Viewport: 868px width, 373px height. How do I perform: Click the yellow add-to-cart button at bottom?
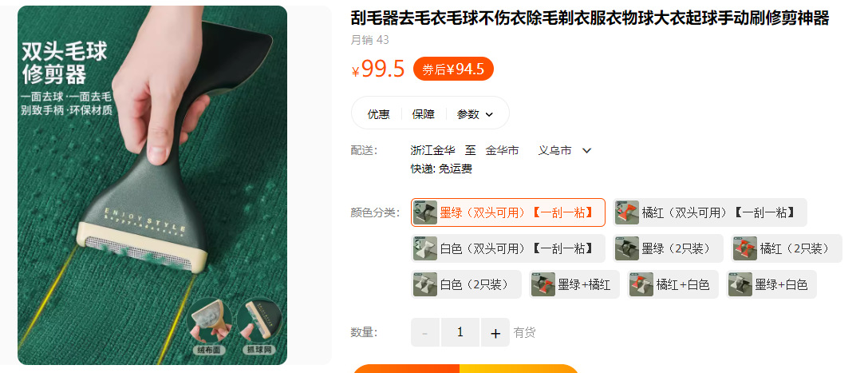(519, 368)
